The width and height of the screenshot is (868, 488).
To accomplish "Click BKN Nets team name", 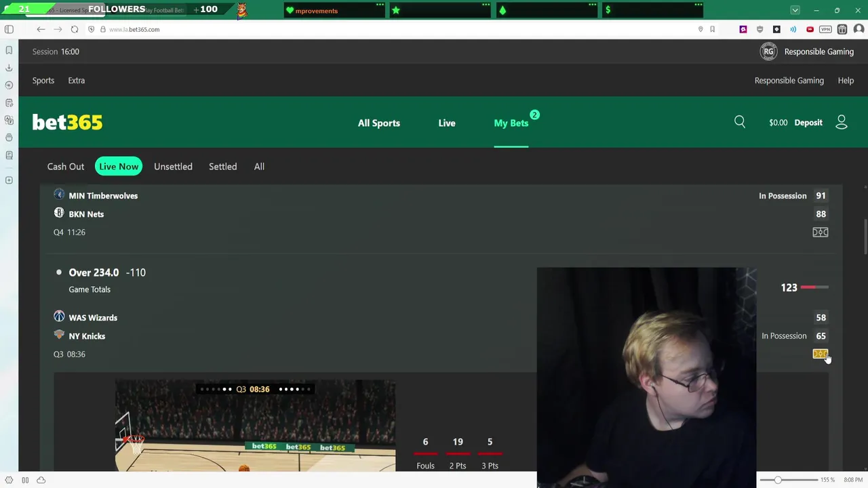I will [x=86, y=214].
